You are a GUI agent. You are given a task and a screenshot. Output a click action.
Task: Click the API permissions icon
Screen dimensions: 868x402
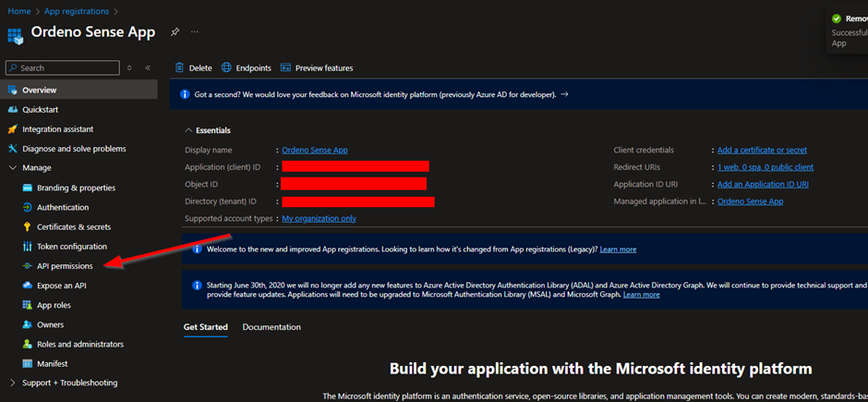click(27, 266)
